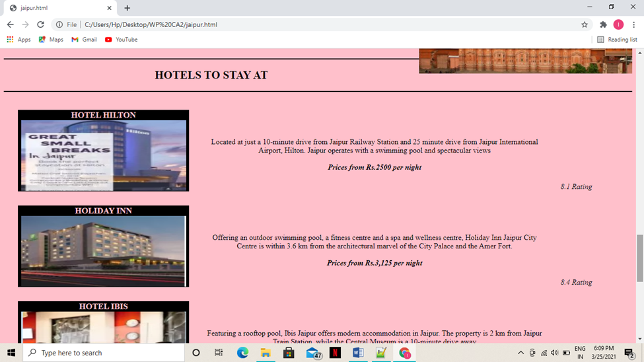This screenshot has width=644, height=362.
Task: Click the forward navigation arrow
Action: click(26, 24)
